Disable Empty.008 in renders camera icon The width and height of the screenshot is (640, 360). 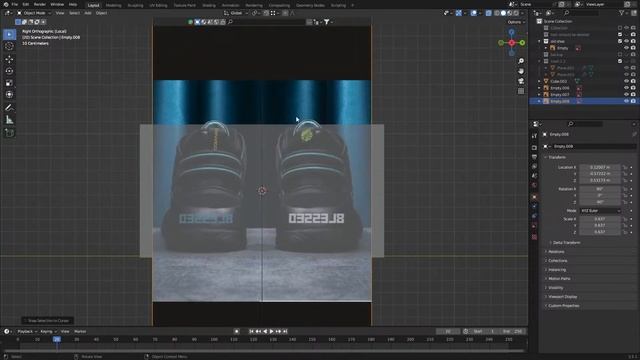click(633, 101)
